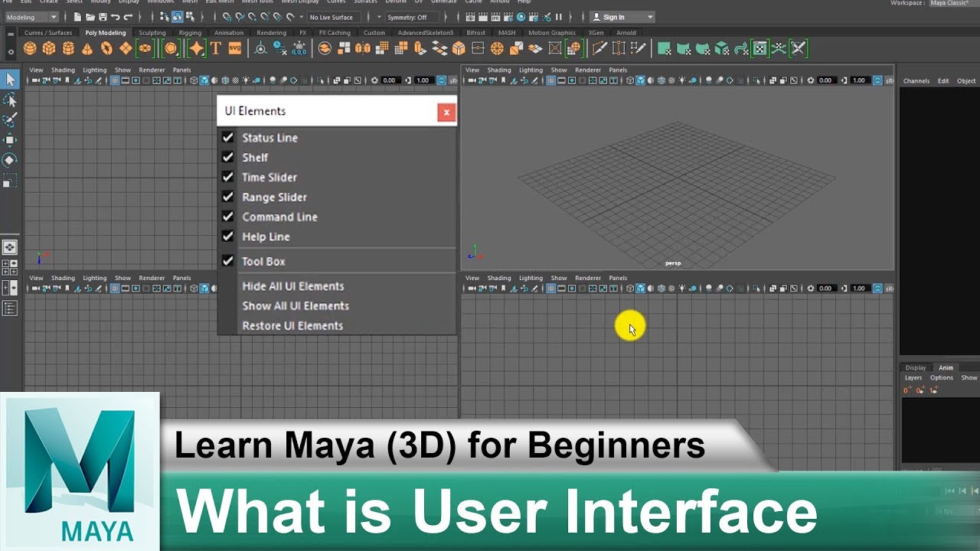Image resolution: width=980 pixels, height=551 pixels.
Task: Click the persp camera label
Action: [673, 263]
